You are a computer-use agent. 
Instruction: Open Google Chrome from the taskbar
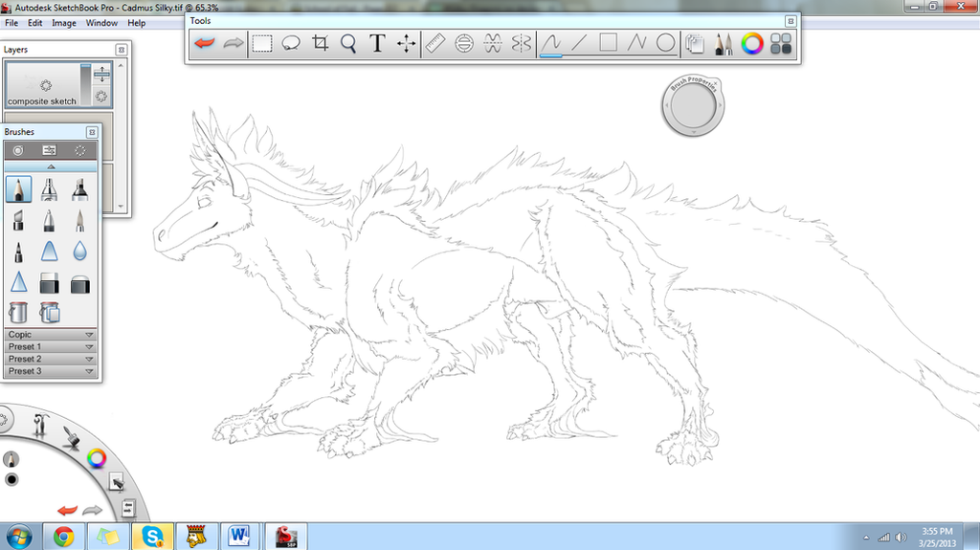point(63,537)
